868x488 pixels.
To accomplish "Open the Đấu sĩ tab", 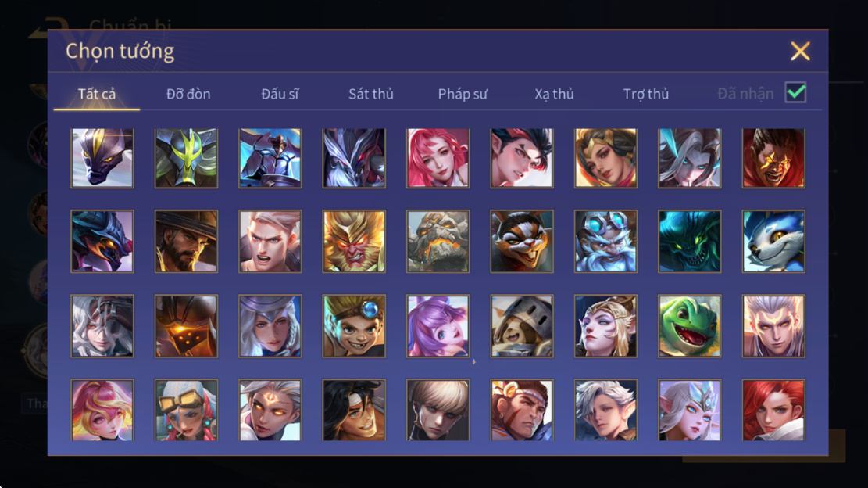I will click(280, 94).
